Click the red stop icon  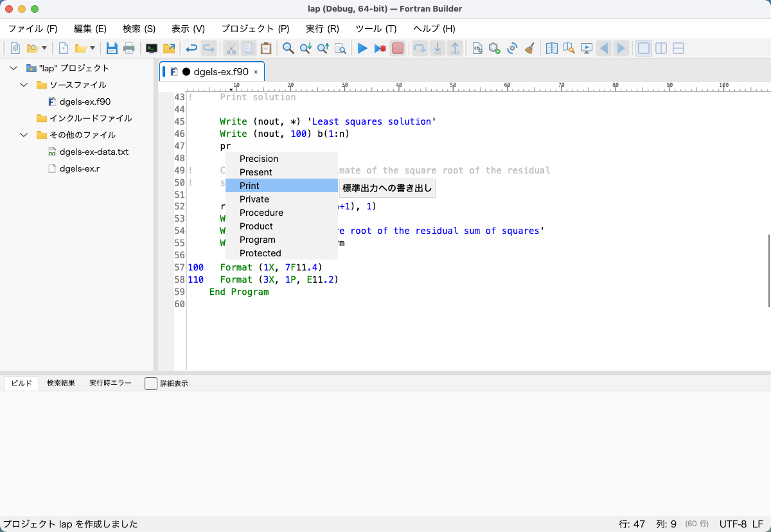coord(398,48)
